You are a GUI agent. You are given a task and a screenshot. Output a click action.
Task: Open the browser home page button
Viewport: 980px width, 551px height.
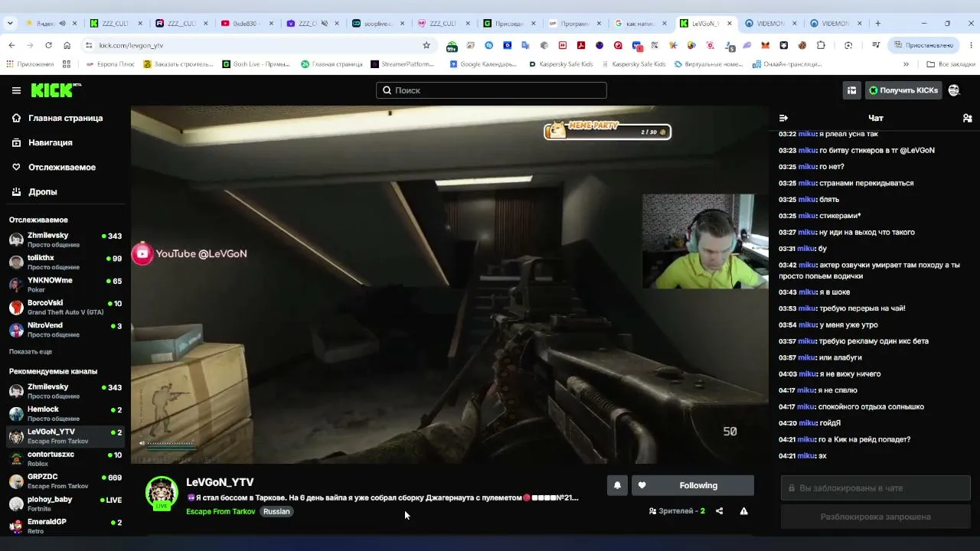[67, 45]
